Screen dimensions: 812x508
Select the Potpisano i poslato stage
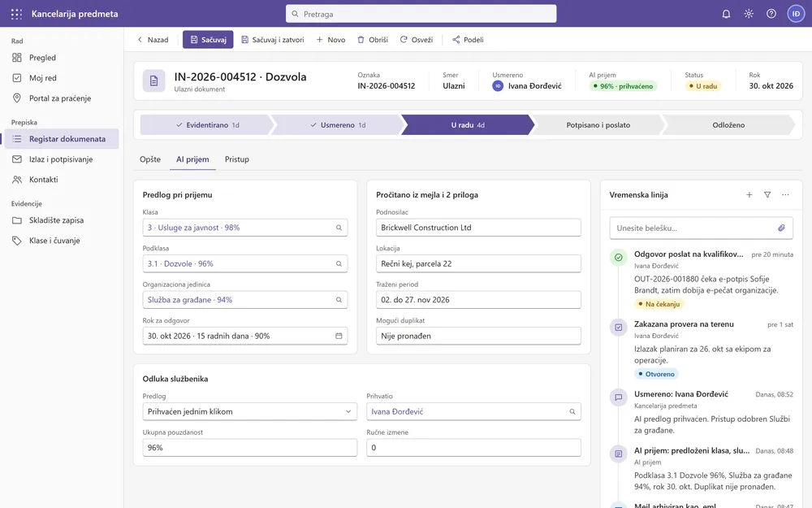(598, 125)
